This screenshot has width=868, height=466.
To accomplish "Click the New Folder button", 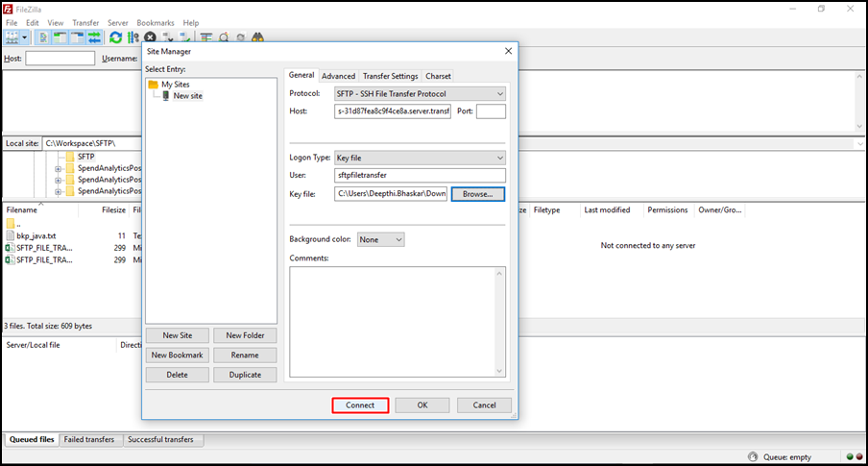I will (x=245, y=335).
